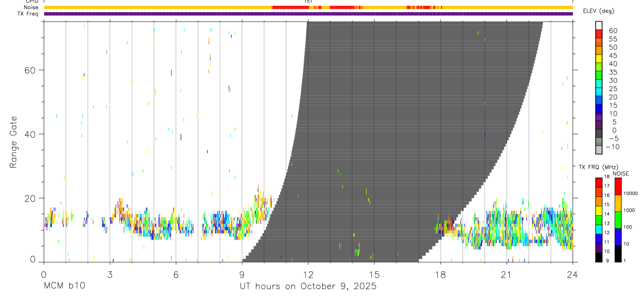Pick the green segment of NOISE colorbar
This screenshot has height=297, width=644.
coord(618,220)
